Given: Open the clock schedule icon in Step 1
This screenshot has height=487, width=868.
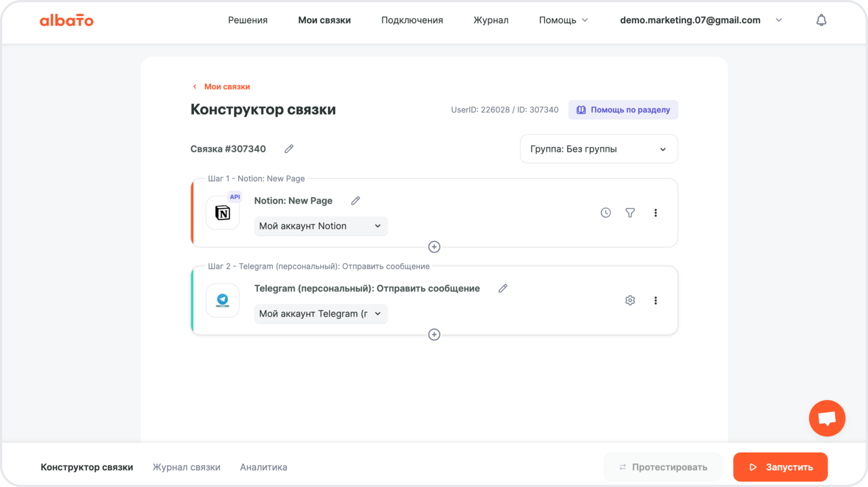Looking at the screenshot, I should click(605, 213).
